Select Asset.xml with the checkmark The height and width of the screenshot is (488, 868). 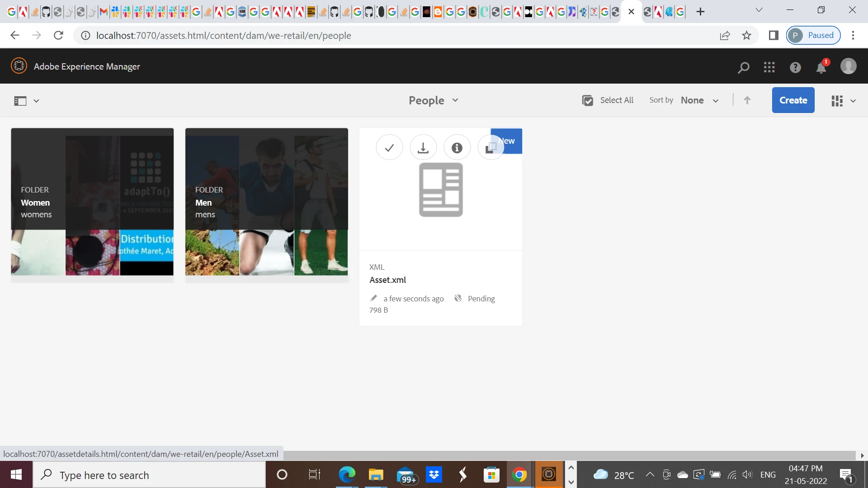(389, 148)
